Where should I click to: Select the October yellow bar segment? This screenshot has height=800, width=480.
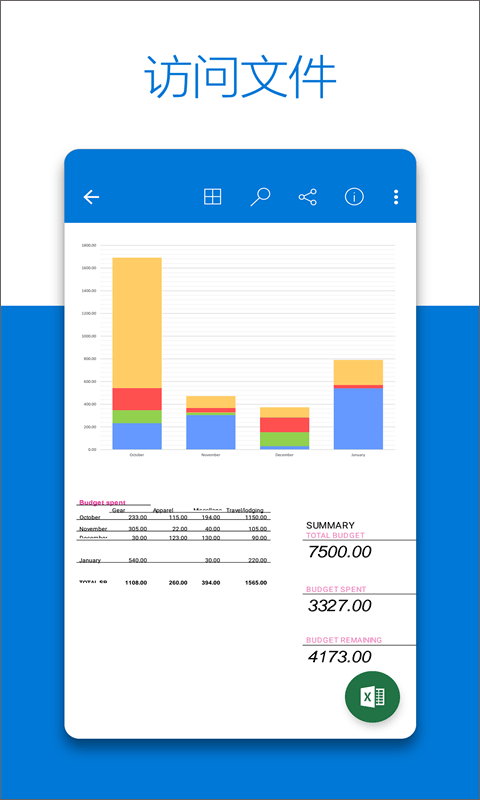(137, 322)
